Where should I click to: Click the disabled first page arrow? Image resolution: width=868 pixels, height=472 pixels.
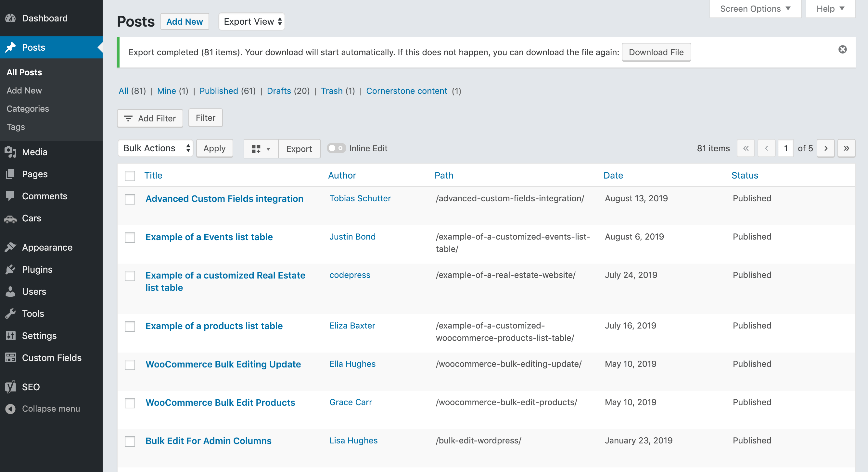pos(746,148)
